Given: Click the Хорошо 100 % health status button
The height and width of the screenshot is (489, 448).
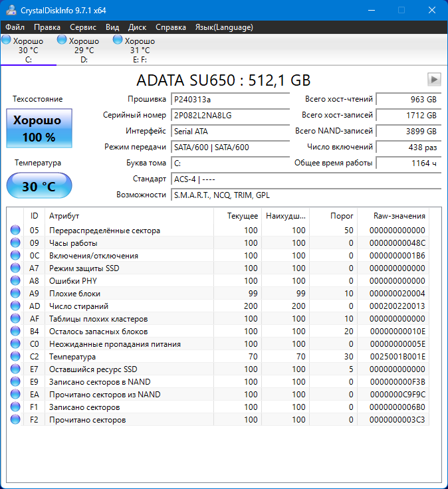Looking at the screenshot, I should [39, 128].
